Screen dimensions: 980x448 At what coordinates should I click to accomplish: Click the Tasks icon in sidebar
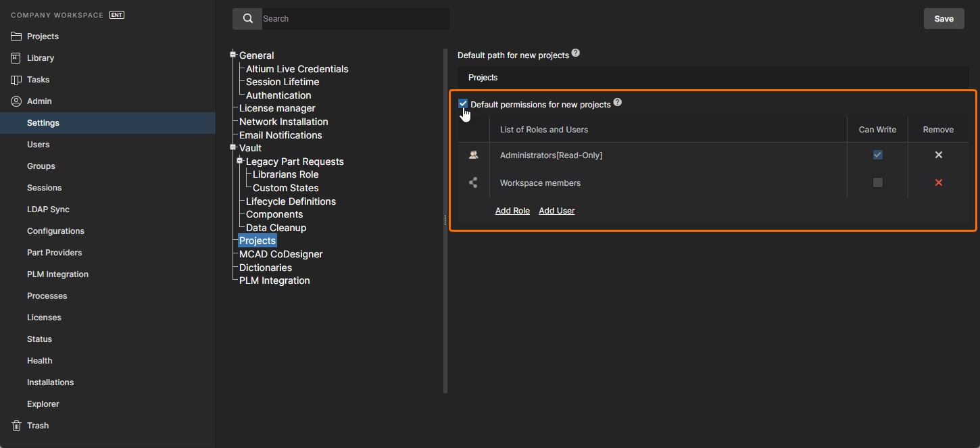point(16,80)
